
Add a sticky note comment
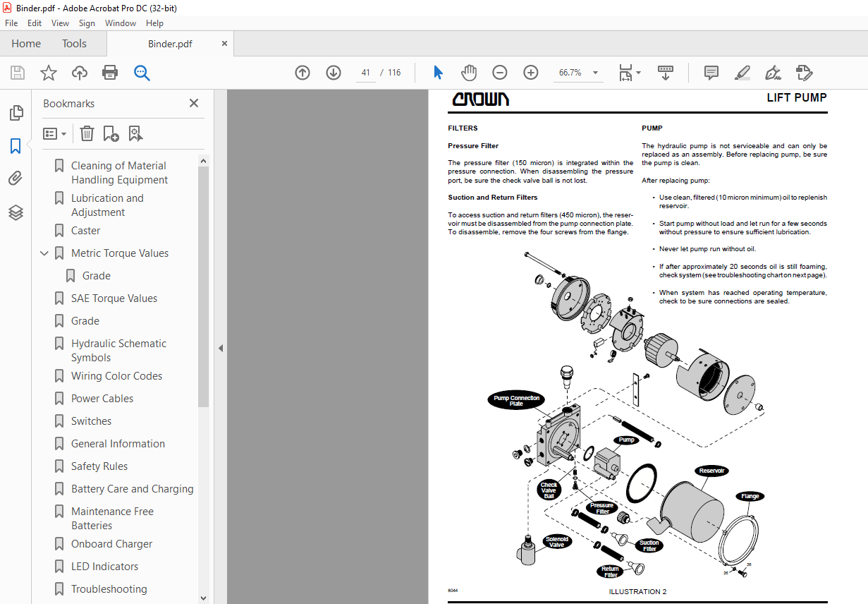[711, 73]
